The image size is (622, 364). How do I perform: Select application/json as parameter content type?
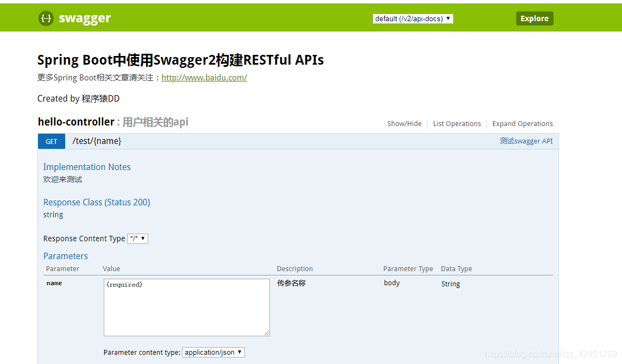coord(213,352)
